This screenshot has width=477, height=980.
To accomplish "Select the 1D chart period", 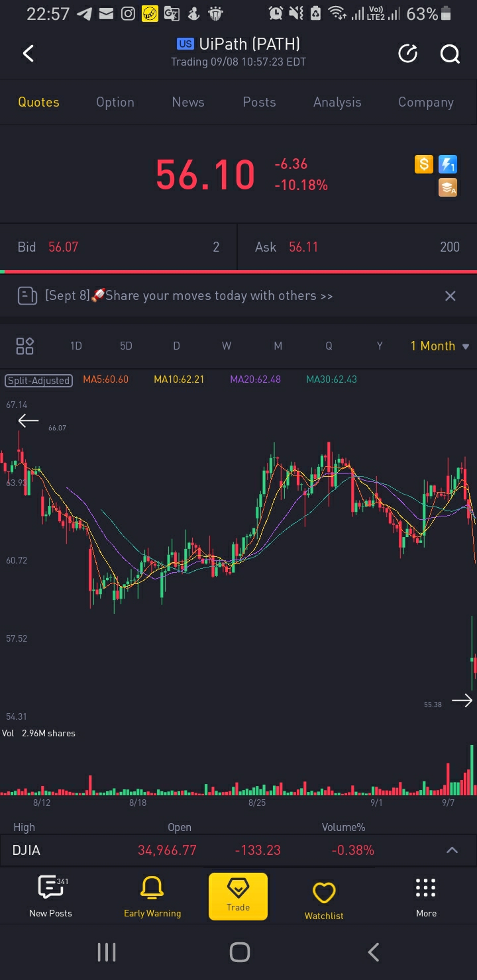I will tap(76, 346).
